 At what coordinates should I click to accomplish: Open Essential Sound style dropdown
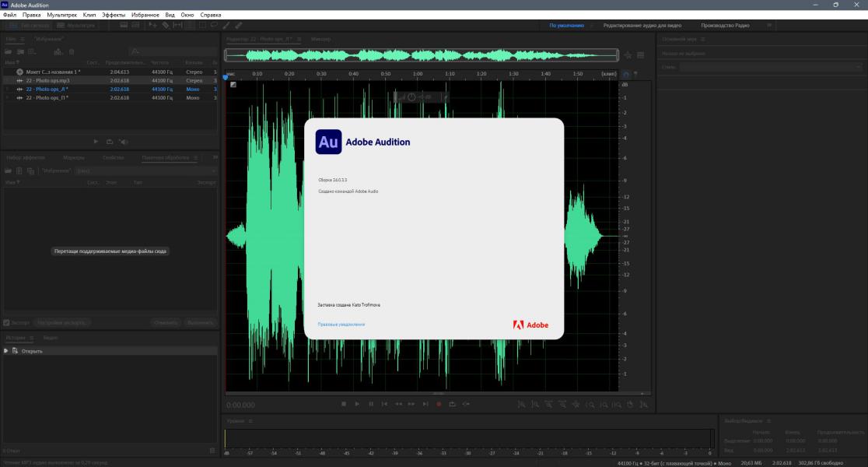[770, 67]
